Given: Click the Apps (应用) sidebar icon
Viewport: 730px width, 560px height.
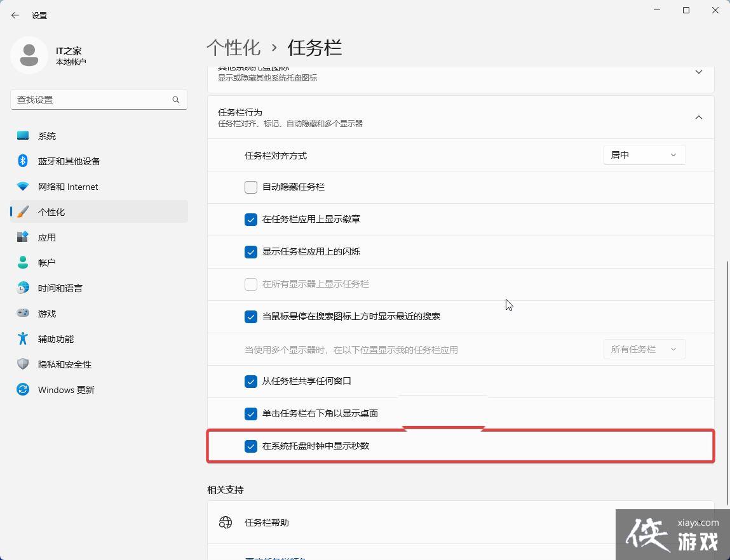Looking at the screenshot, I should [23, 237].
